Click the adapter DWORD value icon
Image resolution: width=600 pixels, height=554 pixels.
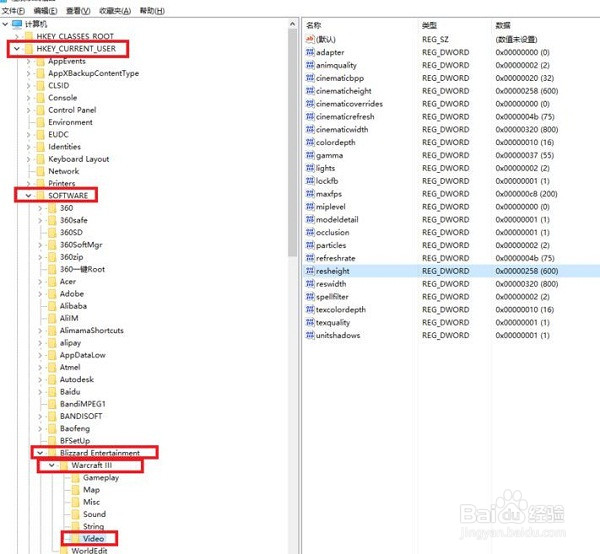310,52
